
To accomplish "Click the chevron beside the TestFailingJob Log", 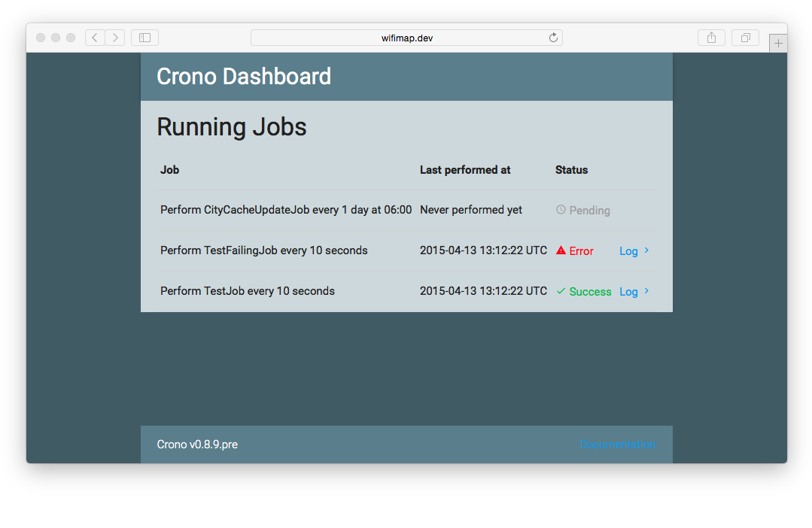I will [x=647, y=250].
